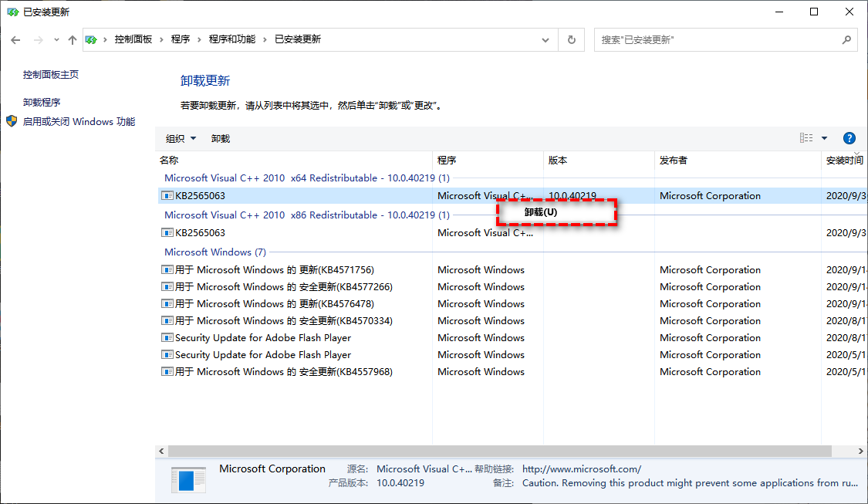Open help via the blue question mark

pyautogui.click(x=849, y=138)
